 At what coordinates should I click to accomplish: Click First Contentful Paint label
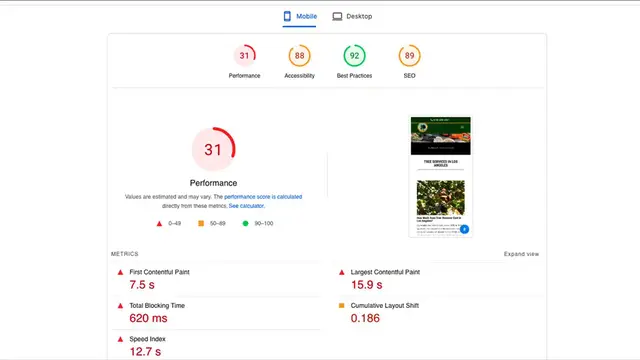(159, 272)
